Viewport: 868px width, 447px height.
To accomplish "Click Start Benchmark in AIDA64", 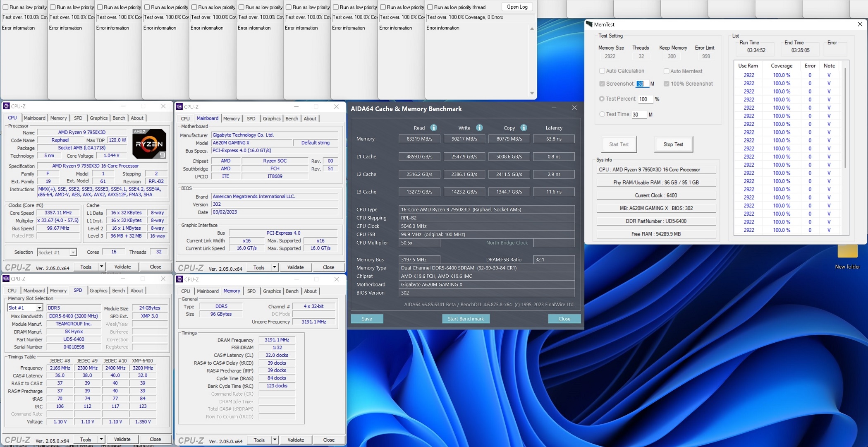I will [x=466, y=319].
